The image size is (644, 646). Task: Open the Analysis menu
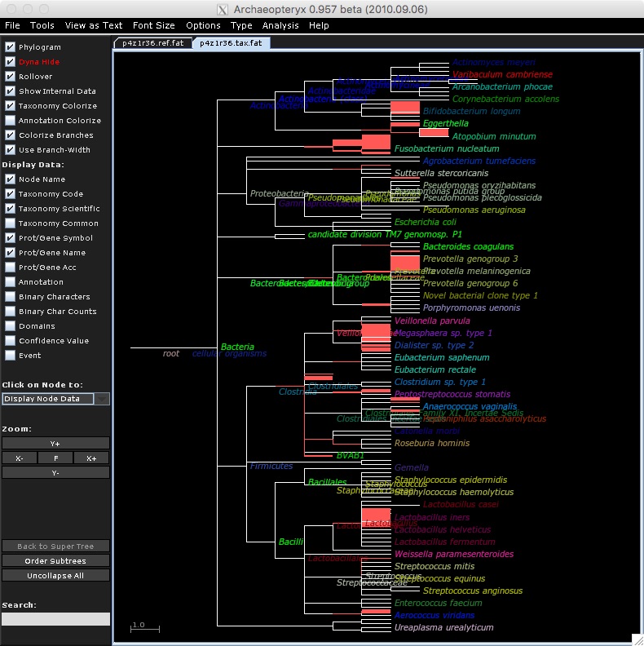point(280,25)
